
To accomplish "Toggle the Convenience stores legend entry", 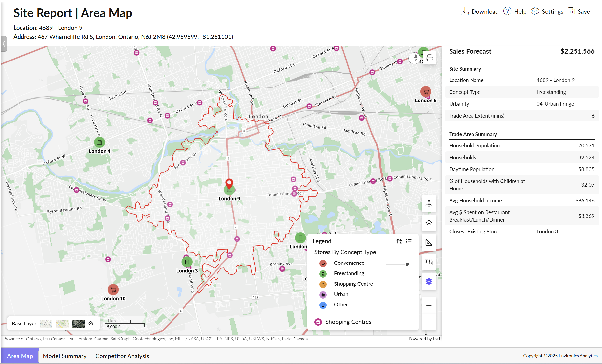I will pyautogui.click(x=323, y=263).
